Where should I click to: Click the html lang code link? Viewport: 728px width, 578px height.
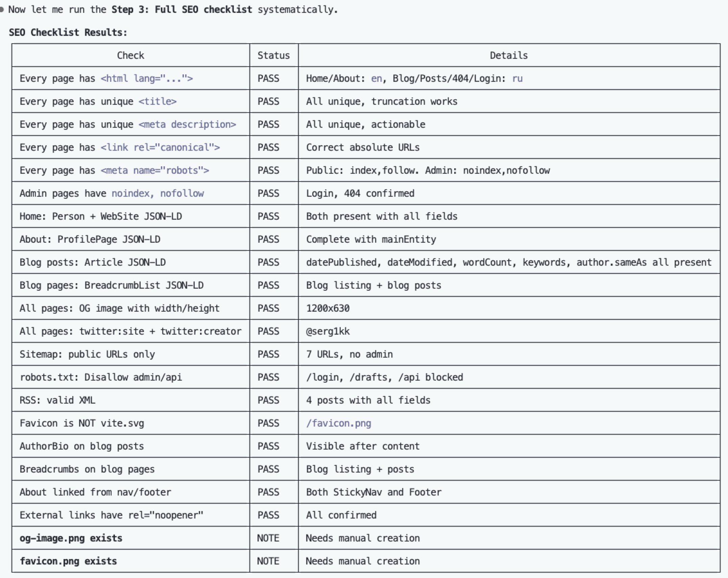(x=147, y=78)
